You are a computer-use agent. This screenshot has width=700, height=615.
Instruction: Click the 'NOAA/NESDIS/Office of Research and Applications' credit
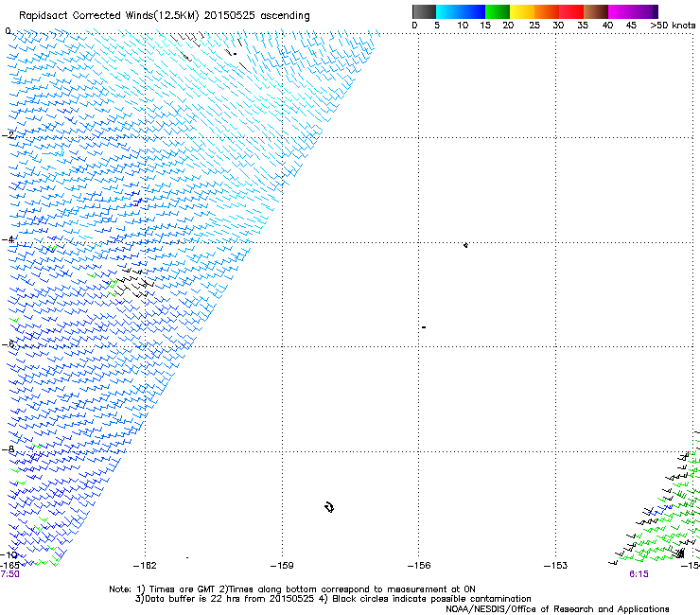pos(557,609)
